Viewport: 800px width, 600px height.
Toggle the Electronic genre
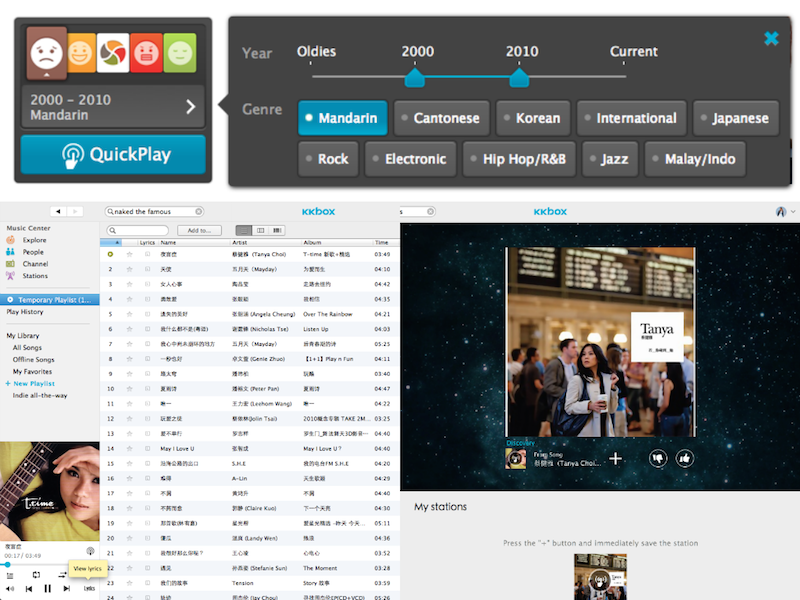[x=411, y=159]
